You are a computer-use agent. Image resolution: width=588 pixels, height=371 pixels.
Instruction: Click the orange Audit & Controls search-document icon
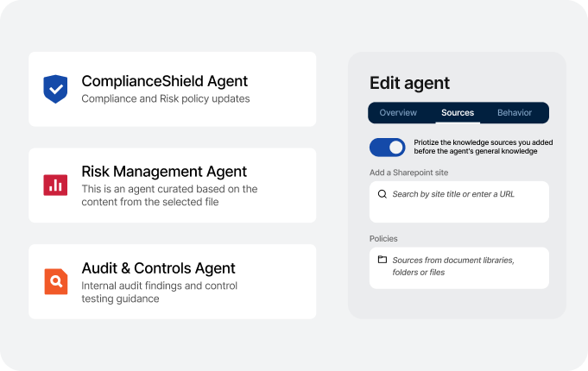point(56,281)
